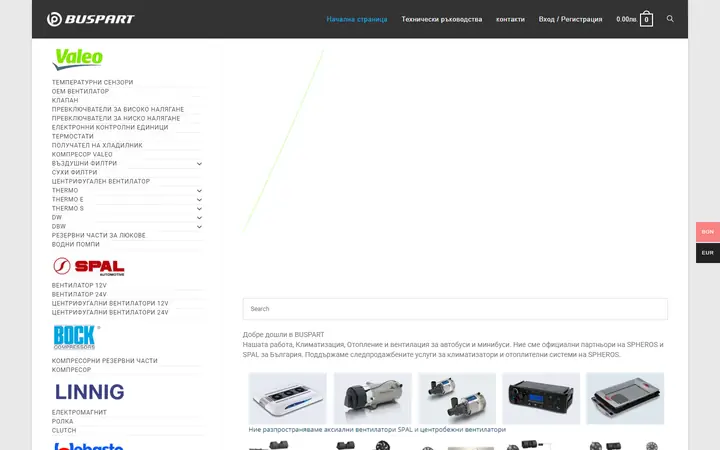Open ВЕНТИЛАТОР 24V category
The height and width of the screenshot is (450, 720).
[x=79, y=294]
